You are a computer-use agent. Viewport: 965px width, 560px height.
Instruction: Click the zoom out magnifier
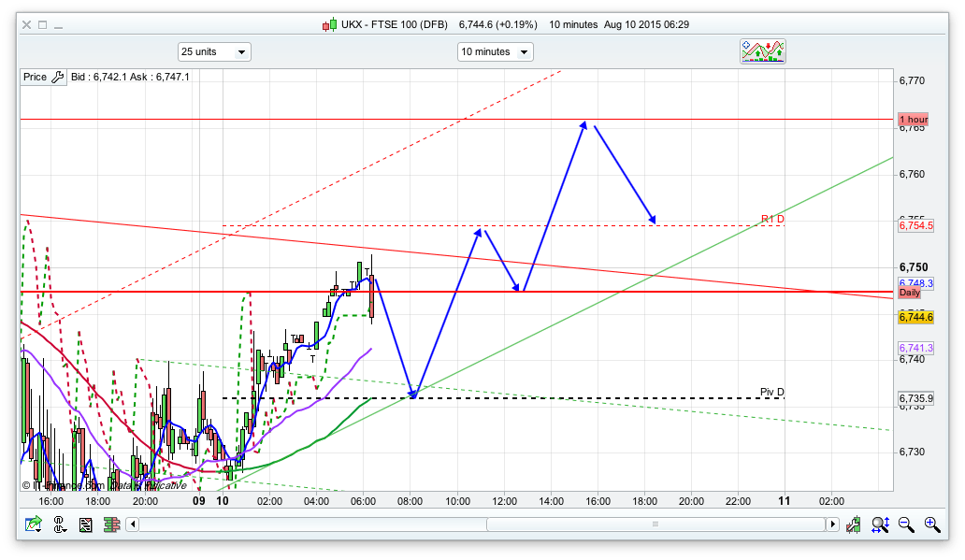pyautogui.click(x=905, y=525)
